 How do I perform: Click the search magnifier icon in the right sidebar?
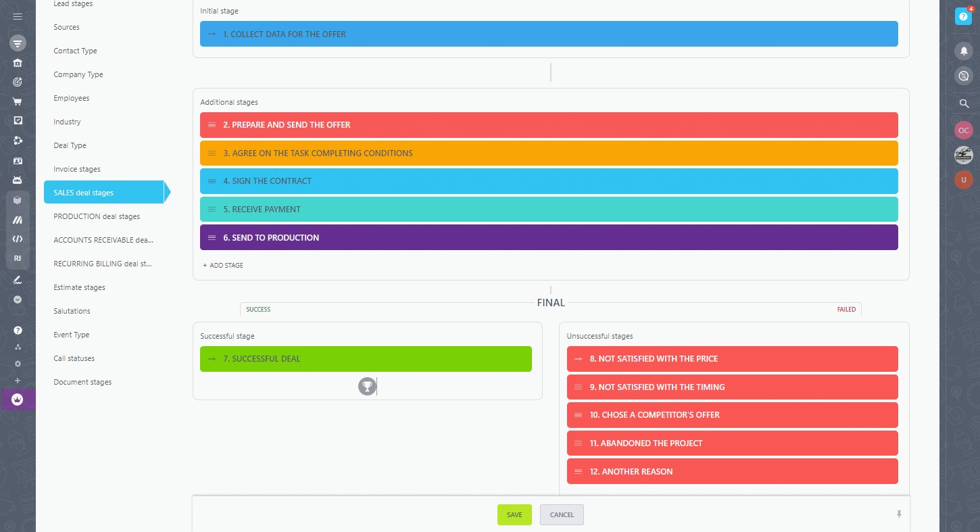click(x=964, y=103)
